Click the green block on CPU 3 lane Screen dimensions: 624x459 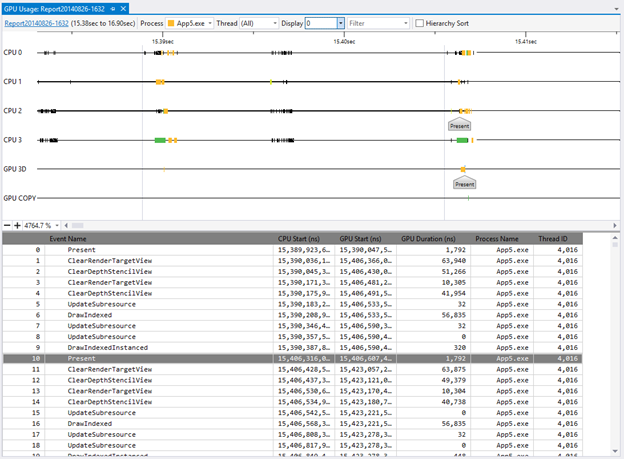(x=160, y=140)
